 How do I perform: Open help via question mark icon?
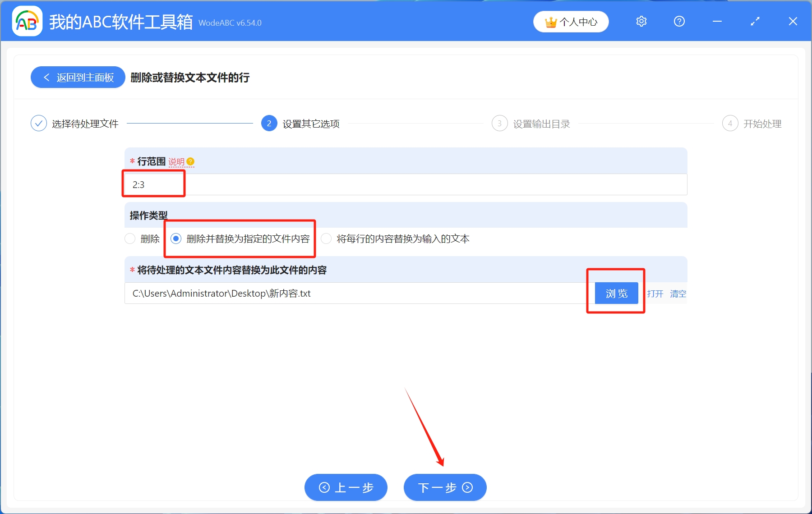(679, 21)
